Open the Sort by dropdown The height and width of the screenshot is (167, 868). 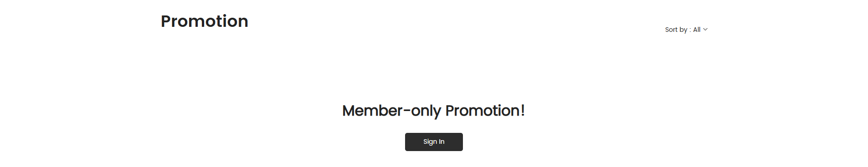(686, 30)
